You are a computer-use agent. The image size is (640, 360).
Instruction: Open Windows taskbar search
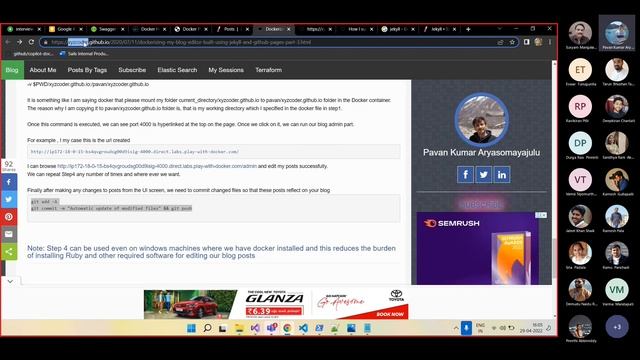coord(207,328)
